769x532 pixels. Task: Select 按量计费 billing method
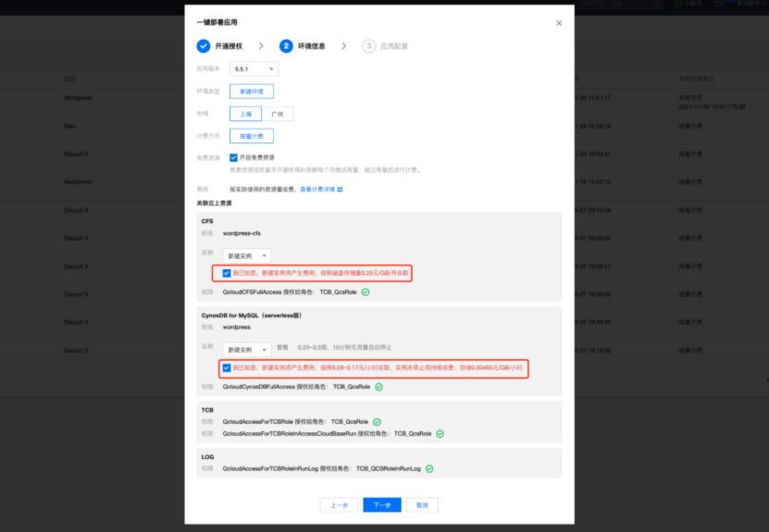pos(252,136)
